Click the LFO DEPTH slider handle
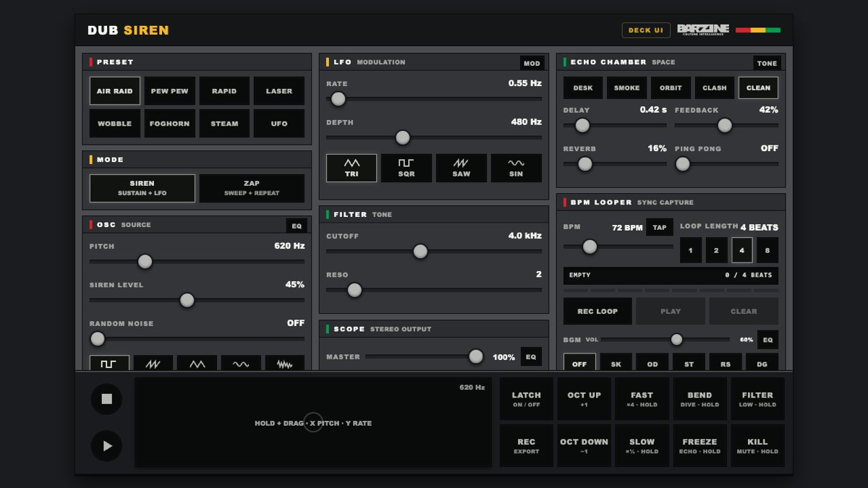 coord(403,137)
